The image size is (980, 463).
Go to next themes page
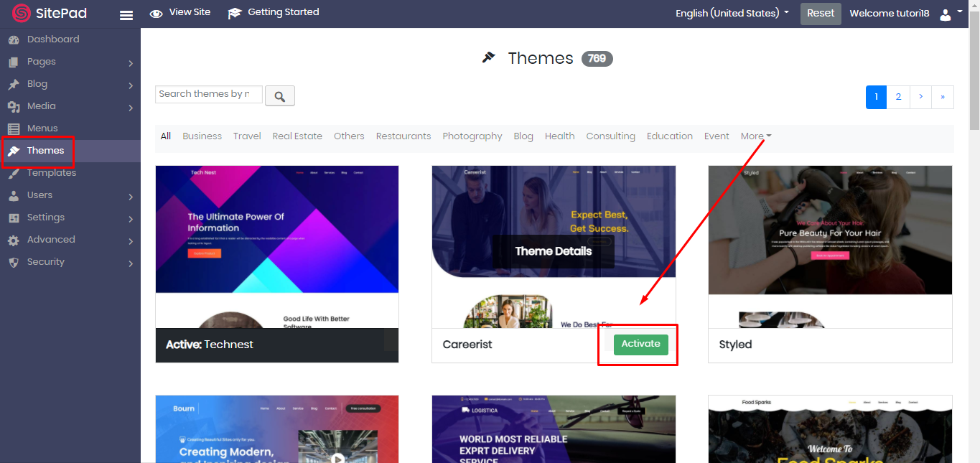click(x=920, y=97)
